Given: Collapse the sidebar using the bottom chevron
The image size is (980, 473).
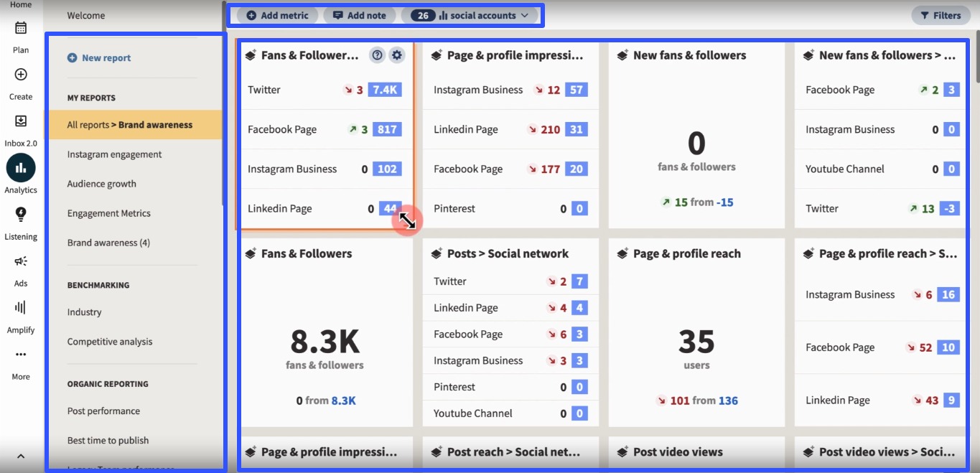Looking at the screenshot, I should coord(19,454).
